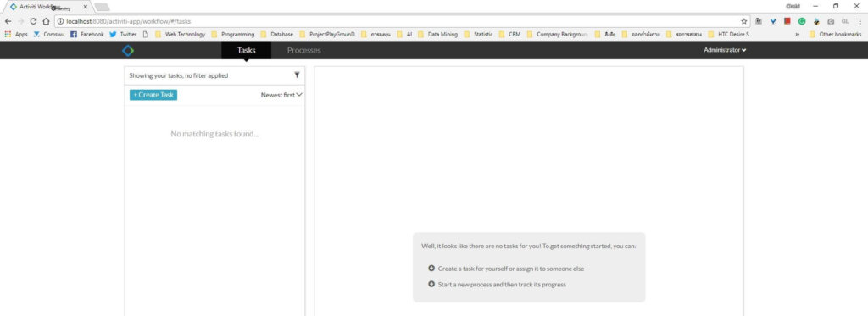The image size is (868, 316).
Task: Open the Administrator user dropdown
Action: coord(725,50)
